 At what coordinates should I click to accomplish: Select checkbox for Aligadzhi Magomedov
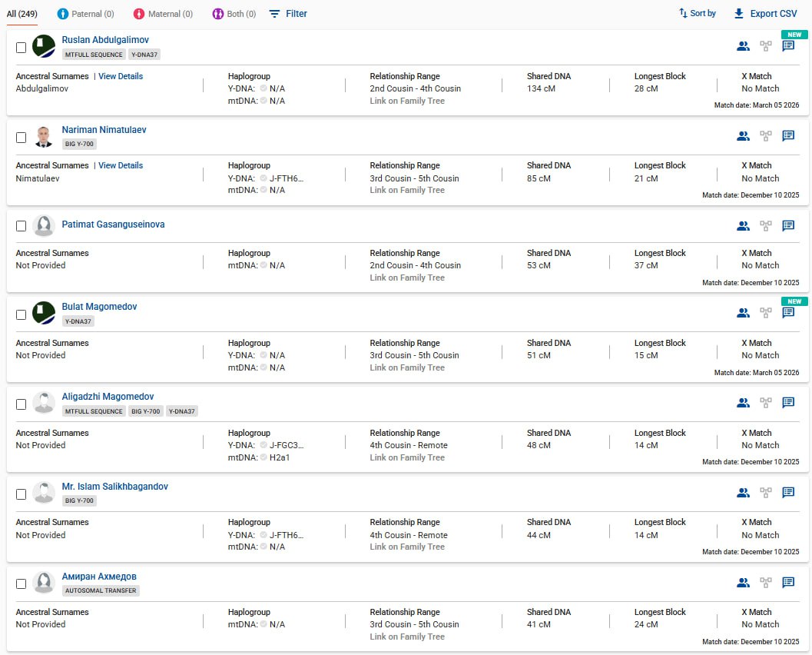pyautogui.click(x=22, y=404)
